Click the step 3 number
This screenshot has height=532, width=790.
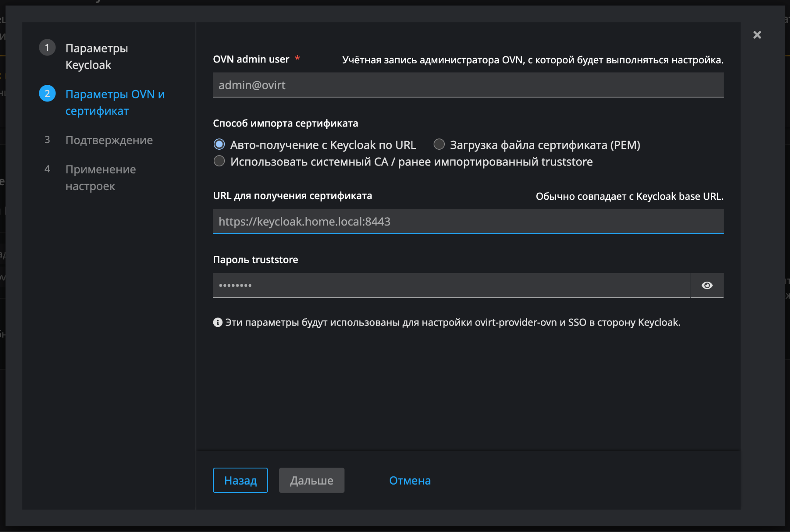point(47,140)
